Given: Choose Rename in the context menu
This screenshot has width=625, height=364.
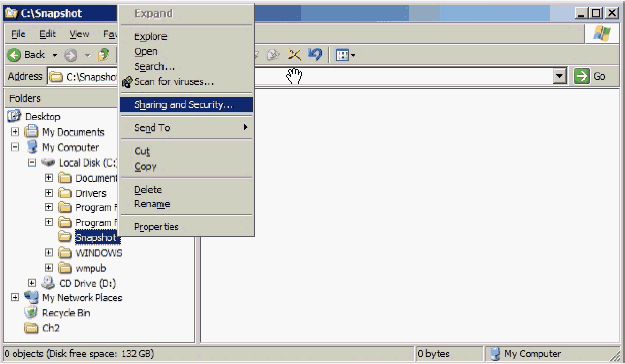Looking at the screenshot, I should pos(186,204).
